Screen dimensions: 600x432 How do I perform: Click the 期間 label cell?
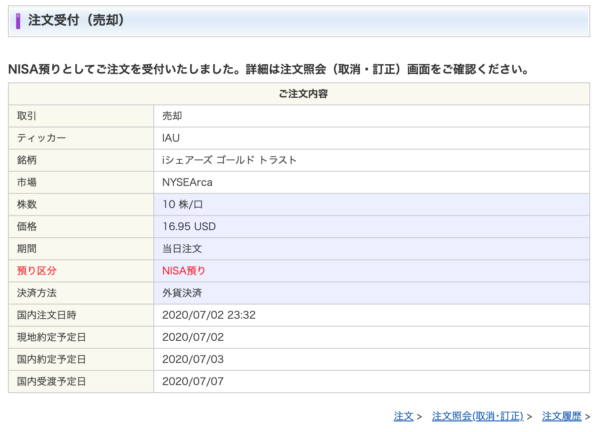[81, 249]
